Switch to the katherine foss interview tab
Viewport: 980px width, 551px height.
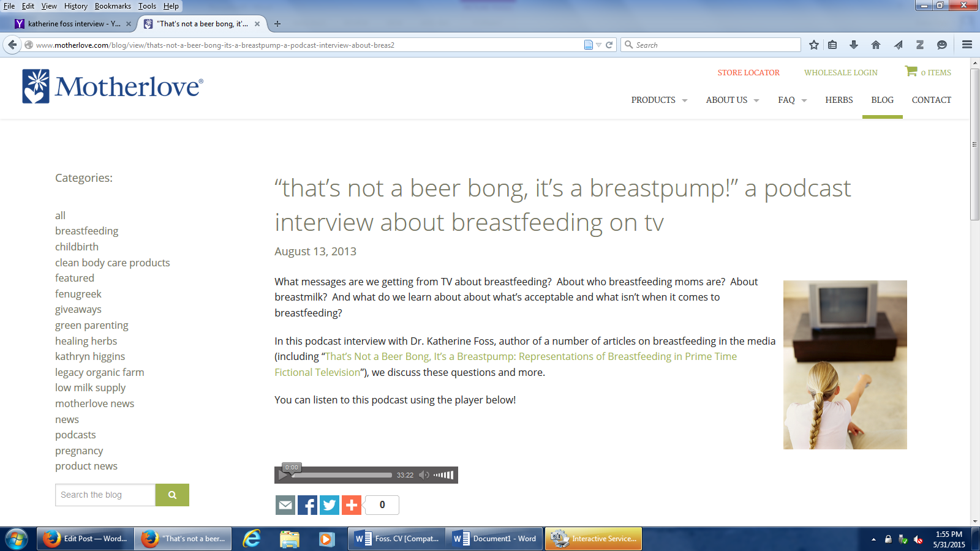coord(73,24)
